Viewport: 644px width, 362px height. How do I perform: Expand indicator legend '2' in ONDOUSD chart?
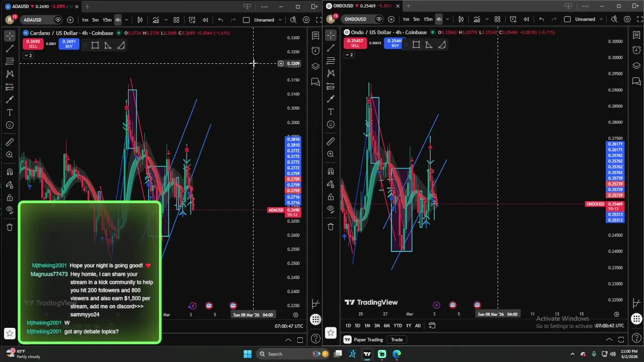coord(349,54)
